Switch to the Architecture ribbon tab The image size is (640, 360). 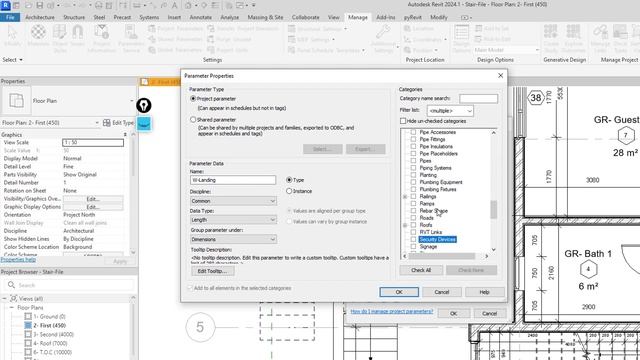[x=40, y=17]
